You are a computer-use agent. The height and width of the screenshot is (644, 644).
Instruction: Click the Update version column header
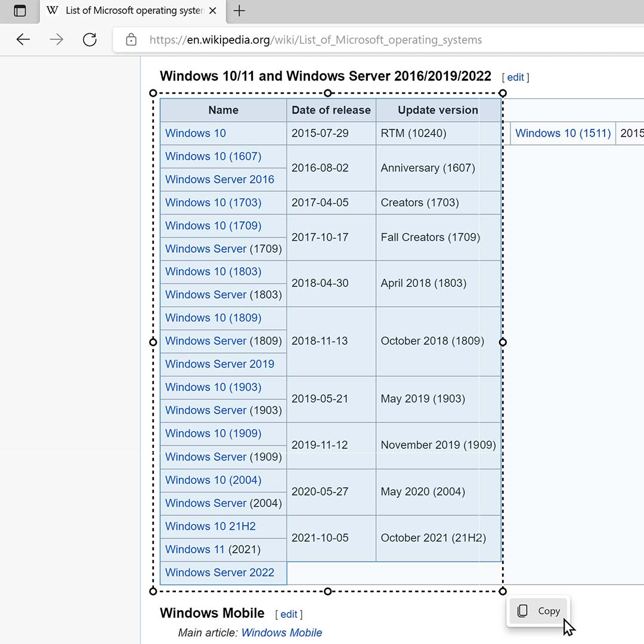(x=438, y=110)
